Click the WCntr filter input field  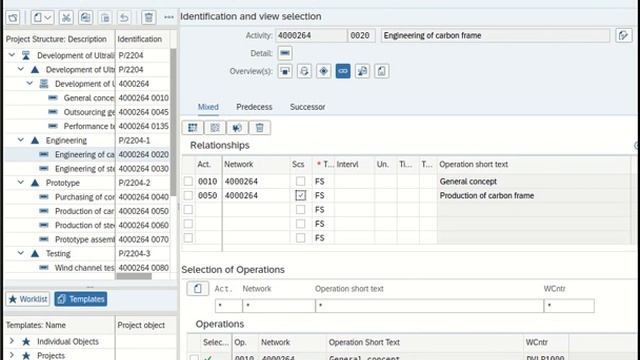pos(569,306)
